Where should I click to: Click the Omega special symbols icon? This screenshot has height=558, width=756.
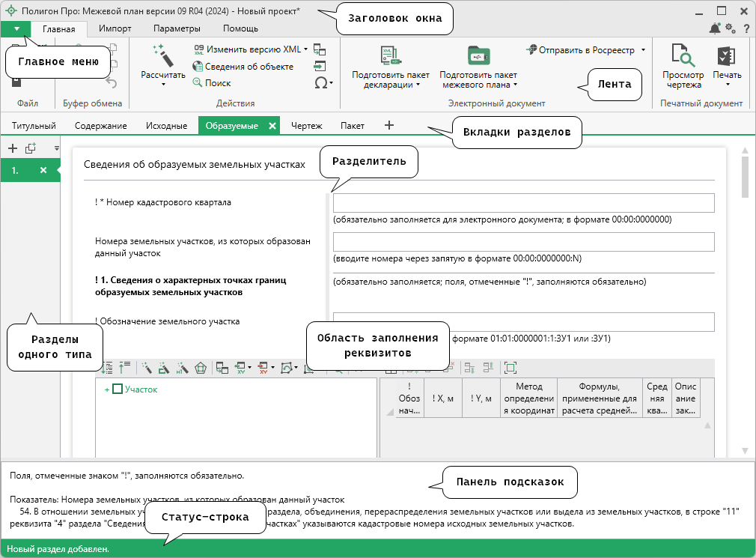tap(321, 83)
